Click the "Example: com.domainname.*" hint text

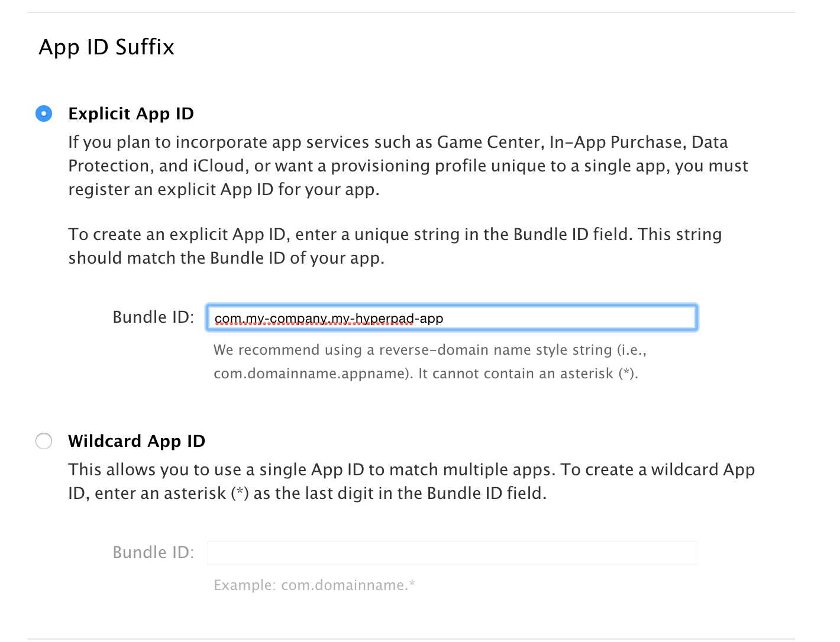[x=315, y=585]
